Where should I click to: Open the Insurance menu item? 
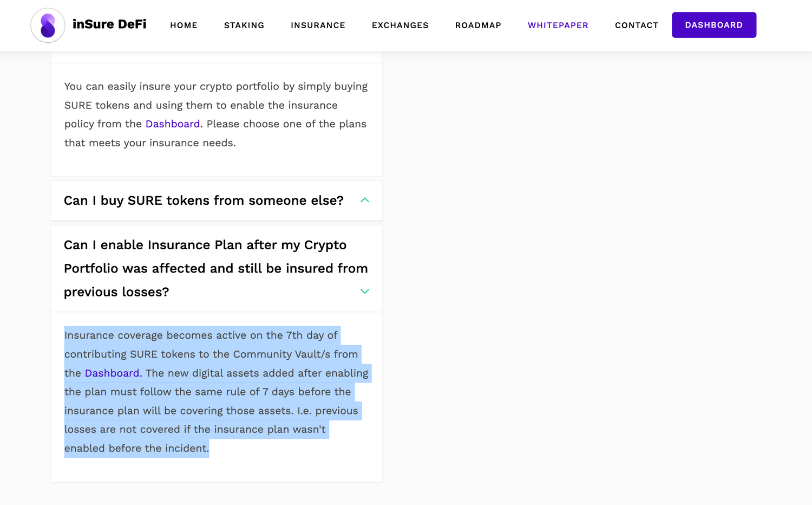[318, 25]
